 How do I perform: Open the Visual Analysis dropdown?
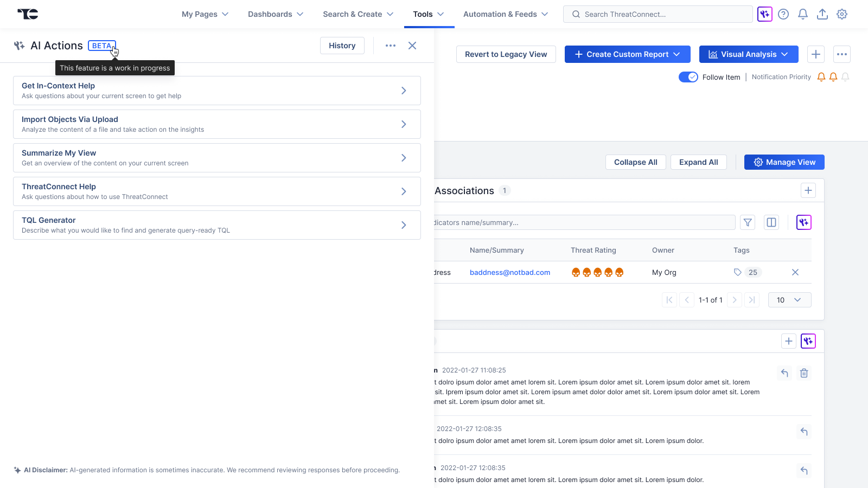[748, 54]
